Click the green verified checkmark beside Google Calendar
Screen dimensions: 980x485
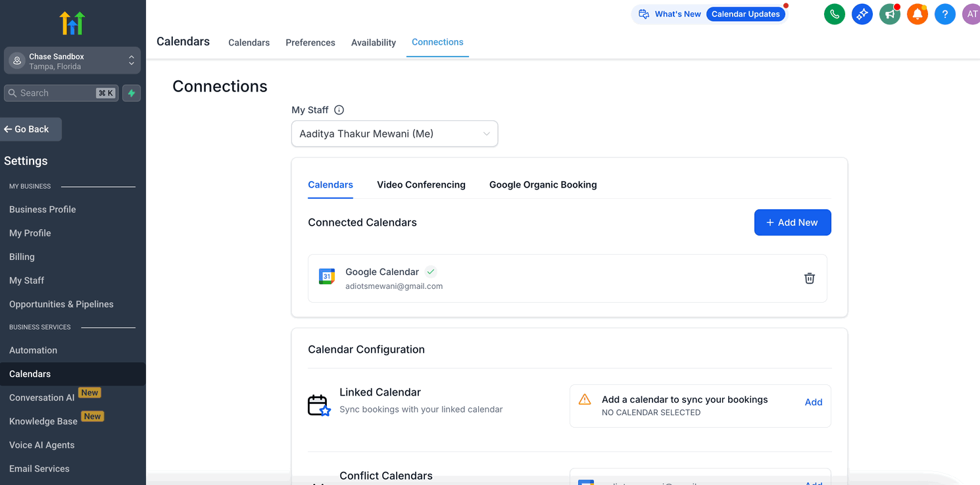(x=431, y=271)
